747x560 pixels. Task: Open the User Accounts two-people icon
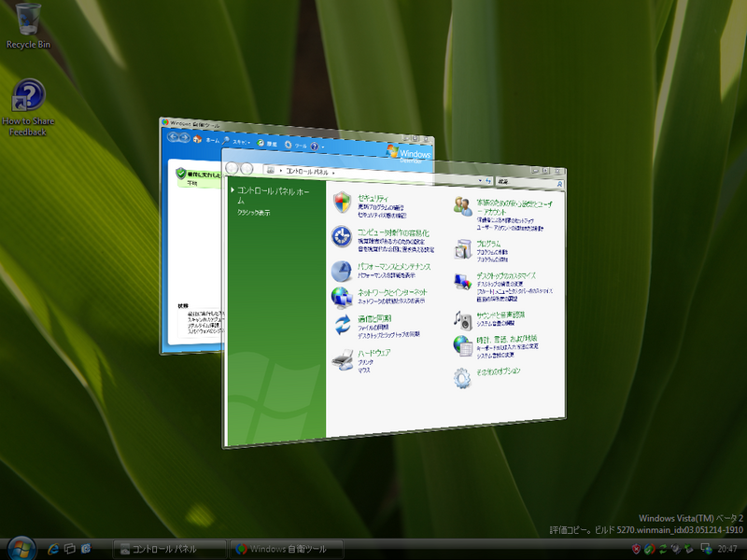point(462,206)
